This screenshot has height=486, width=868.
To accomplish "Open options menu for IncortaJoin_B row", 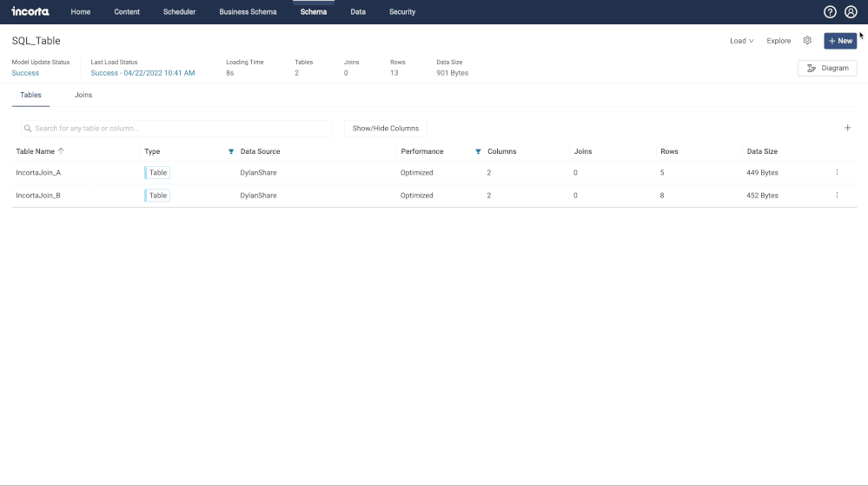I will pyautogui.click(x=837, y=196).
